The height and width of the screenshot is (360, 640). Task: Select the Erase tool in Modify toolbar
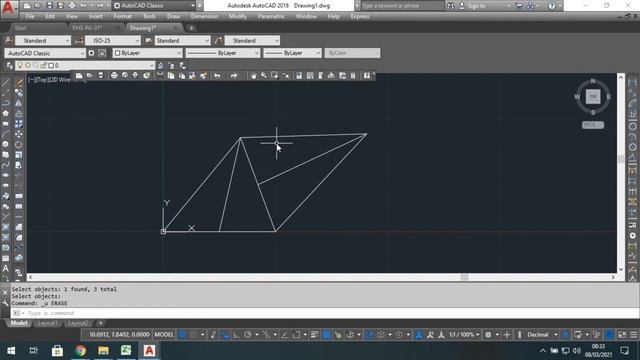19,83
